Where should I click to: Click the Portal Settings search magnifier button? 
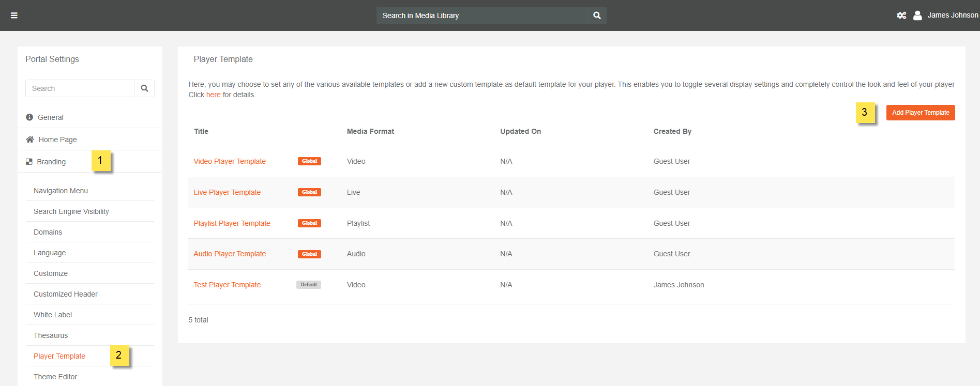tap(144, 88)
